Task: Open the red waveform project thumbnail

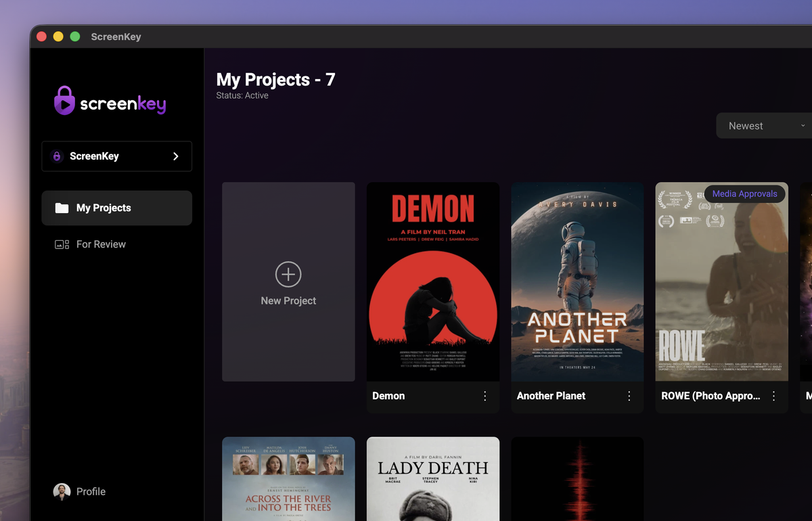Action: pyautogui.click(x=577, y=478)
